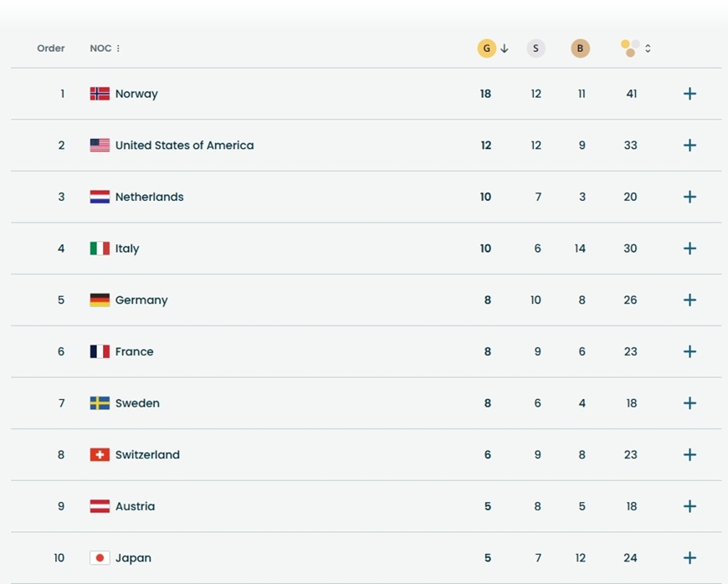Expand the Italy medal breakdown
This screenshot has height=584, width=728.
tap(690, 248)
